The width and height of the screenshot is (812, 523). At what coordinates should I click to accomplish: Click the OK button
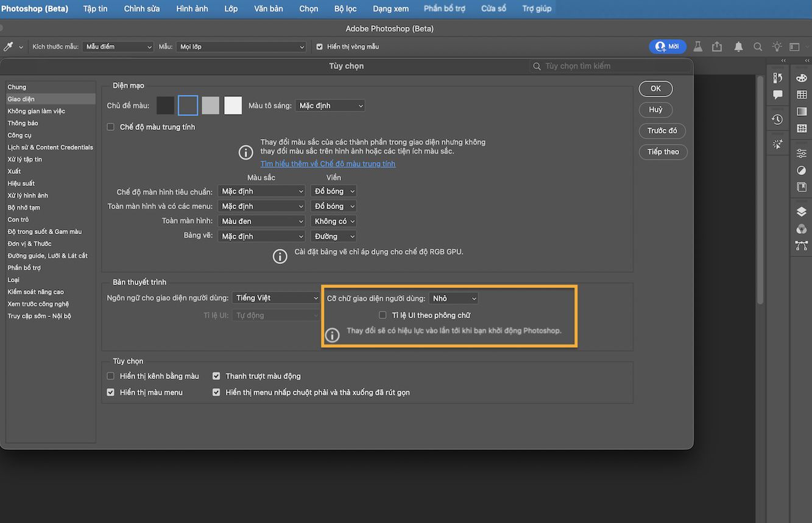(x=655, y=88)
